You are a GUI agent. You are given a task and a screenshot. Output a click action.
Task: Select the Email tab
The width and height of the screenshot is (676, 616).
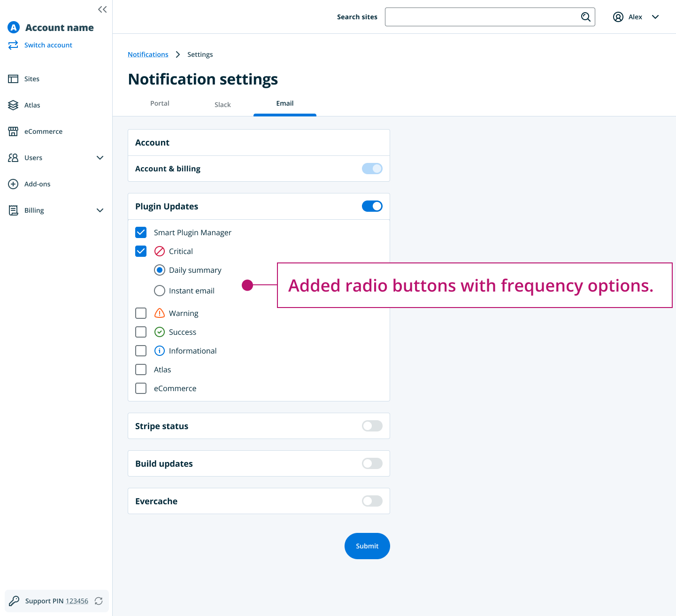(x=285, y=103)
